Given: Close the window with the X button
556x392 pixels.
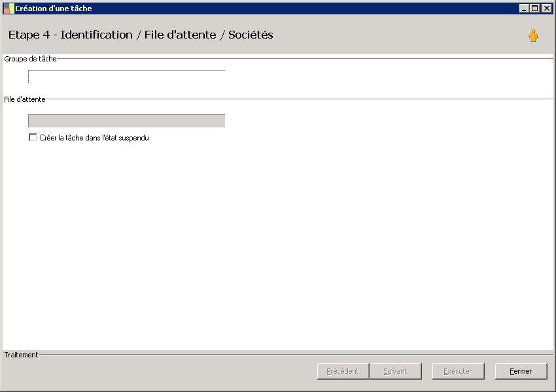Looking at the screenshot, I should click(546, 8).
